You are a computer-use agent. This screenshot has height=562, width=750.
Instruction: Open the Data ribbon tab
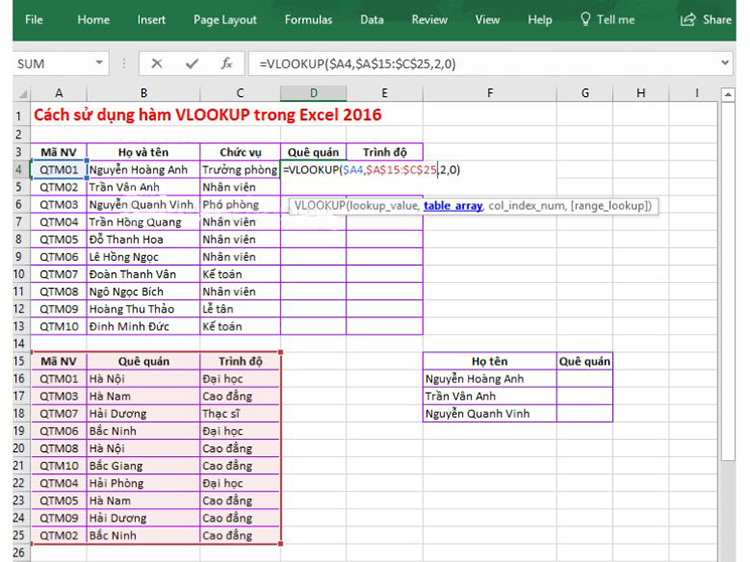click(372, 20)
